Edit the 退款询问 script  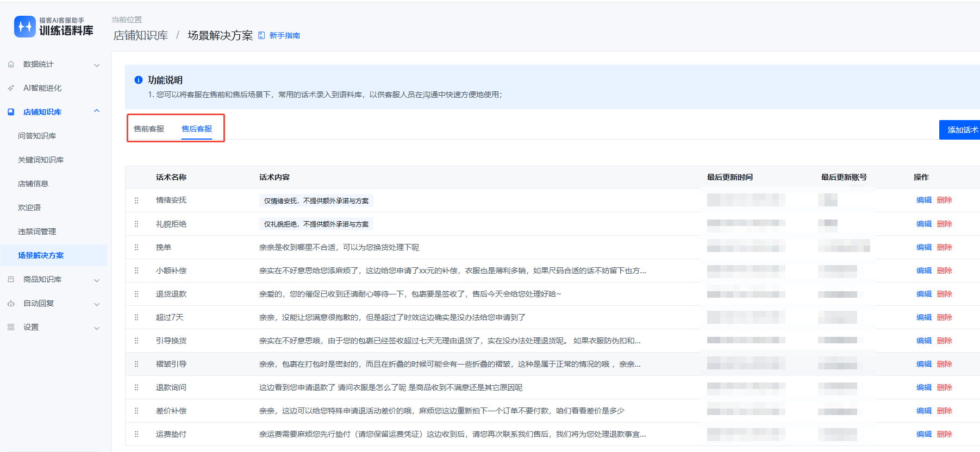pyautogui.click(x=924, y=387)
